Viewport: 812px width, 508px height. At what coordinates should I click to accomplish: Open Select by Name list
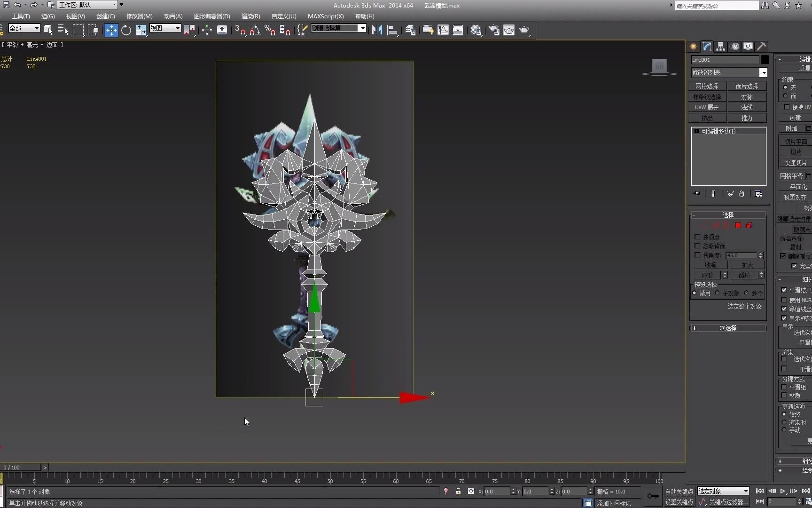pyautogui.click(x=63, y=30)
